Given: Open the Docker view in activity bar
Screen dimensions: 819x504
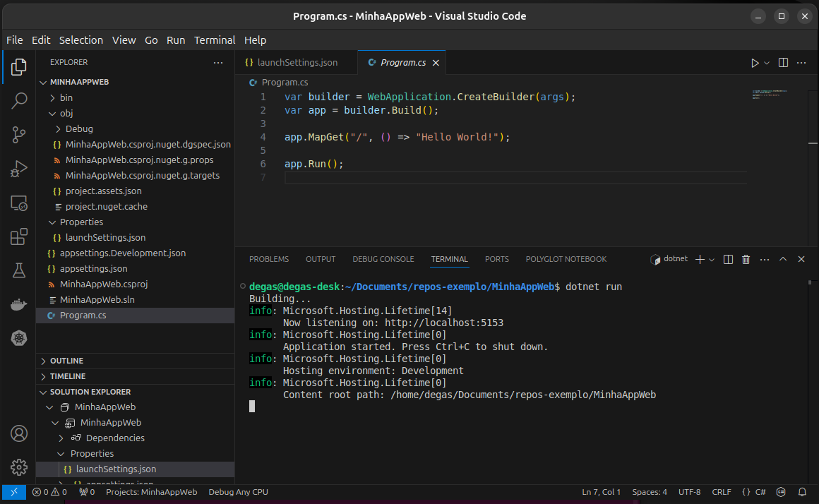Looking at the screenshot, I should coord(19,305).
